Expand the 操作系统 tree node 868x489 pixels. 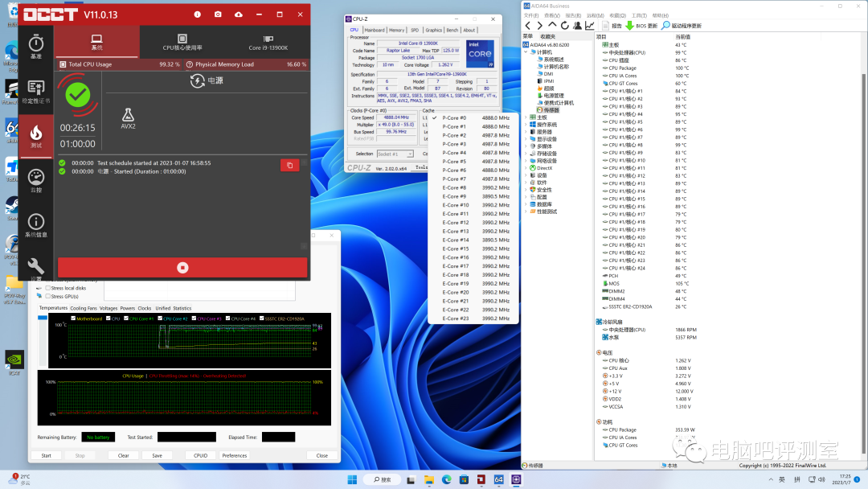pos(526,125)
